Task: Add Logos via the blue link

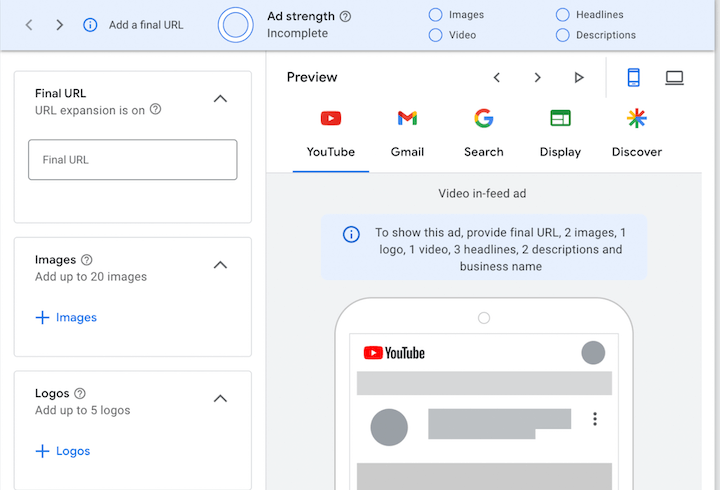Action: pyautogui.click(x=73, y=451)
